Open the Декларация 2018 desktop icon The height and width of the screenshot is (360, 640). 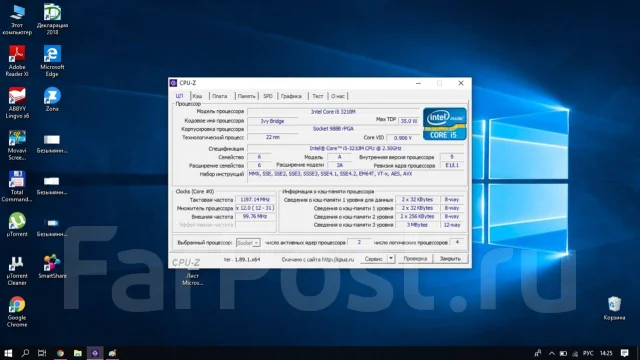point(52,20)
